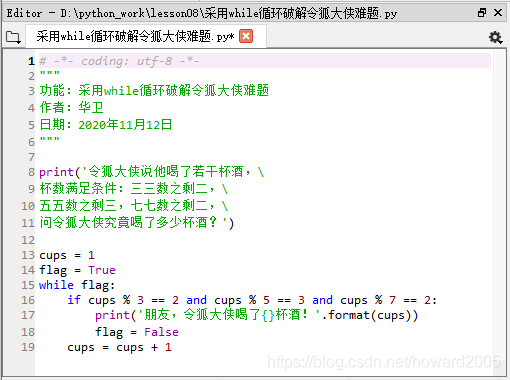
Task: Click the while flag: line
Action: (77, 285)
